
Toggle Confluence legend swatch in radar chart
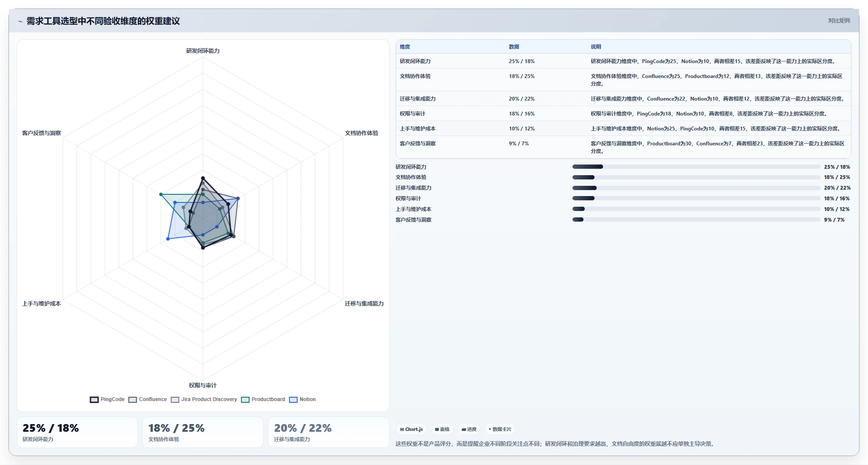click(x=132, y=400)
